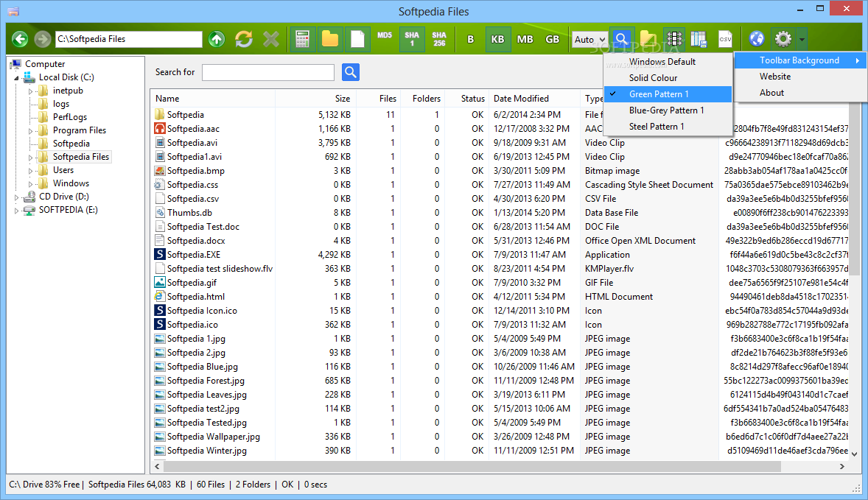
Task: Sort by the Name column header
Action: pos(212,99)
